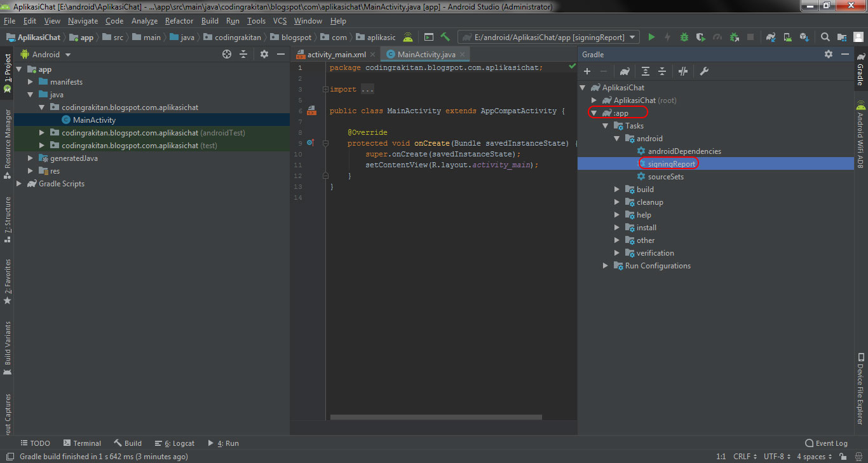Switch to activity_main.xml tab
The height and width of the screenshot is (463, 868).
point(337,55)
